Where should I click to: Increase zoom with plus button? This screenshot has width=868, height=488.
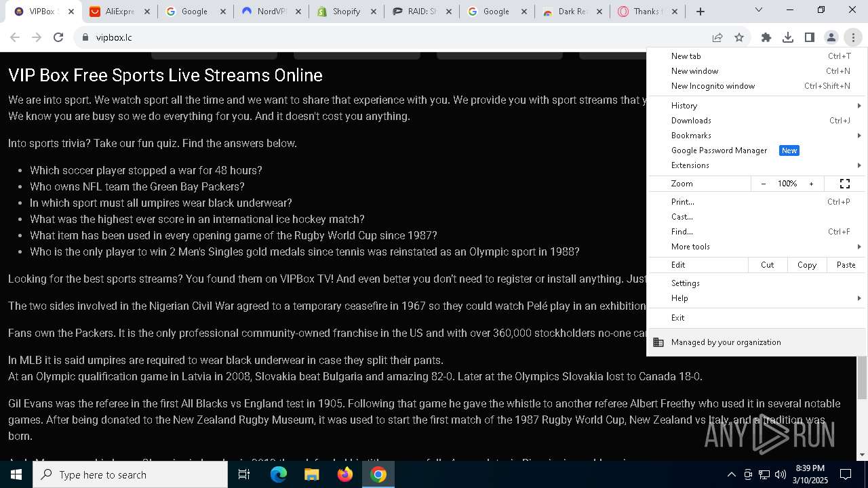click(x=811, y=184)
